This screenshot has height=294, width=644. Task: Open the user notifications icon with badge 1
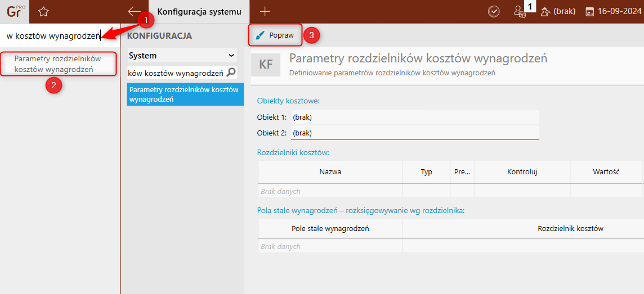tap(520, 11)
